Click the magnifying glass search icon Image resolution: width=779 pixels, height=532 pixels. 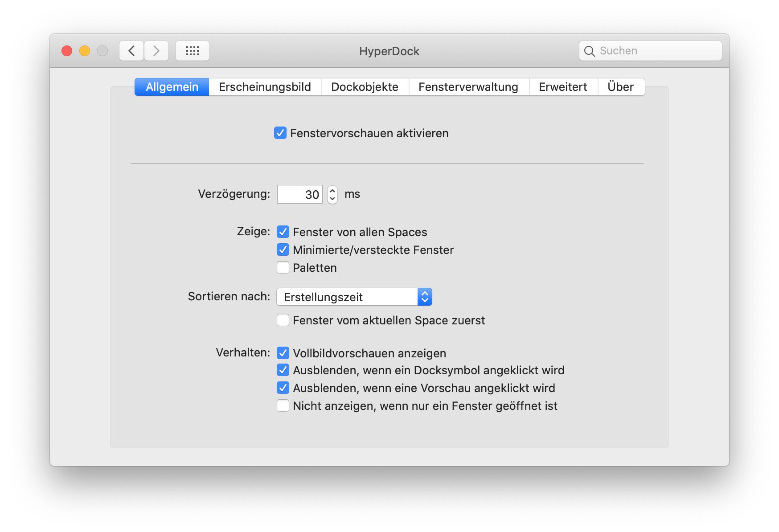click(589, 51)
